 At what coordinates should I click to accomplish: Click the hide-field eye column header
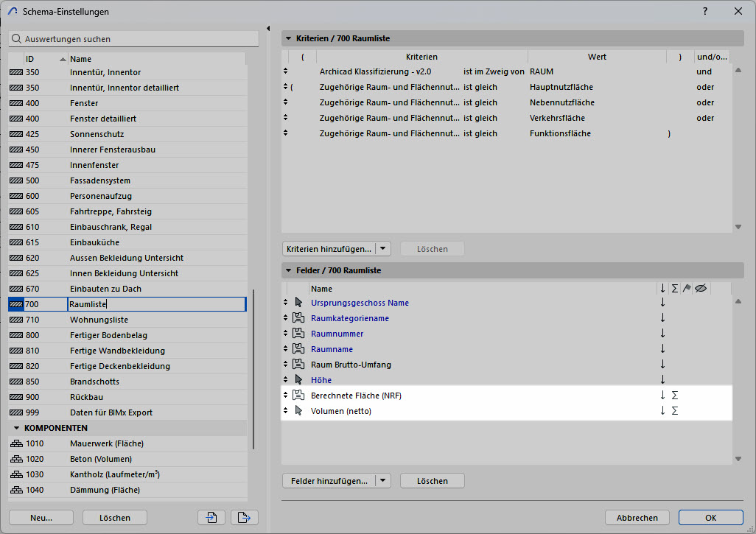point(701,289)
